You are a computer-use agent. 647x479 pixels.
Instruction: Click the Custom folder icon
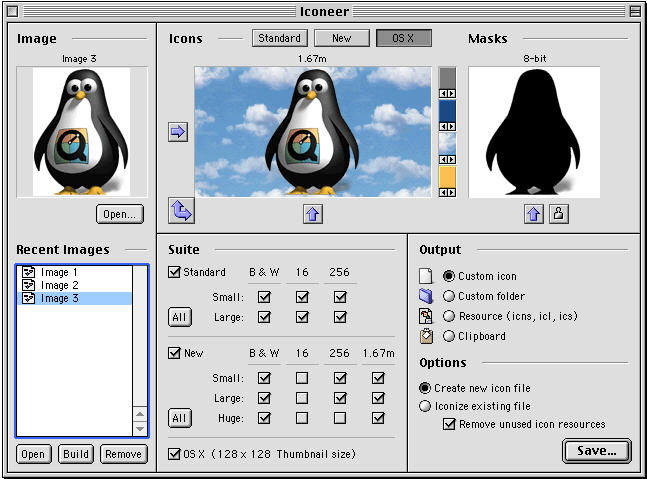426,296
